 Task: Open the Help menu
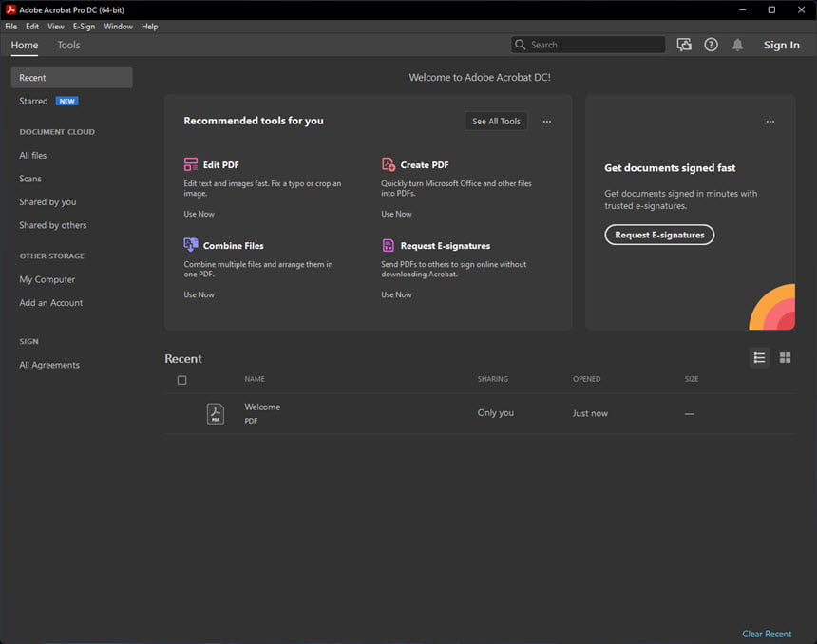pyautogui.click(x=149, y=26)
